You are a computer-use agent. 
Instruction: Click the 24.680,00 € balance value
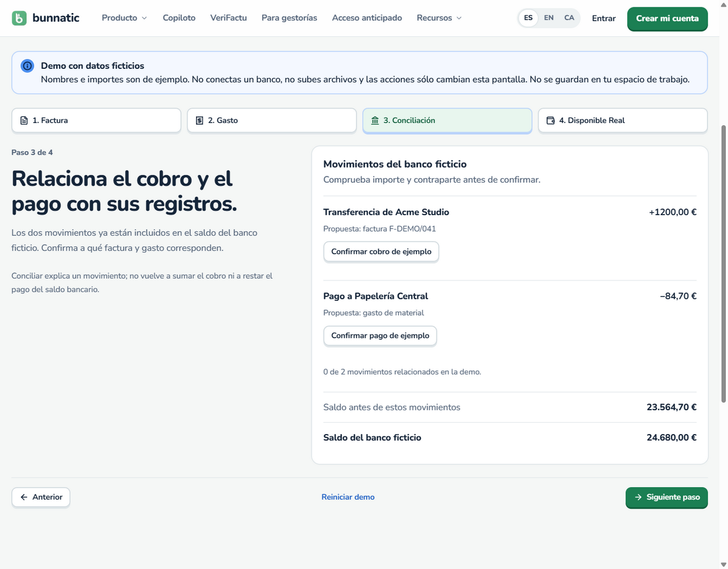[672, 438]
